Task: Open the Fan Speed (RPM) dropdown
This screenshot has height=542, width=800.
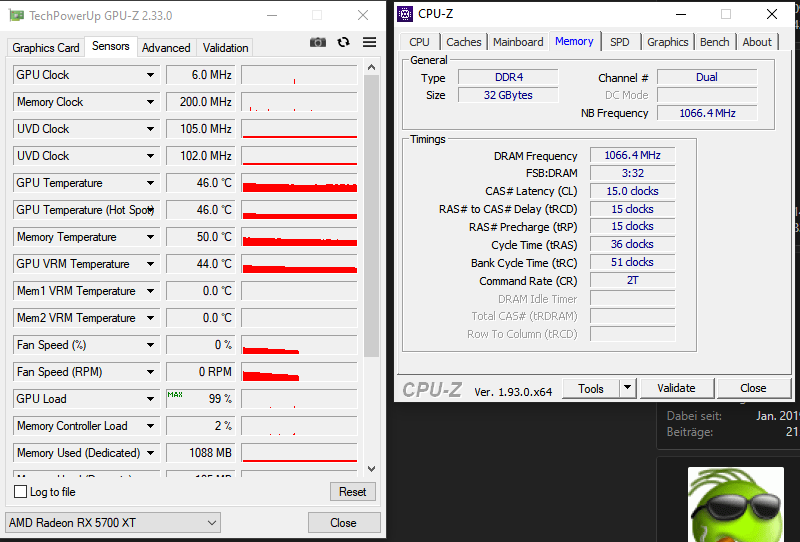Action: tap(150, 373)
